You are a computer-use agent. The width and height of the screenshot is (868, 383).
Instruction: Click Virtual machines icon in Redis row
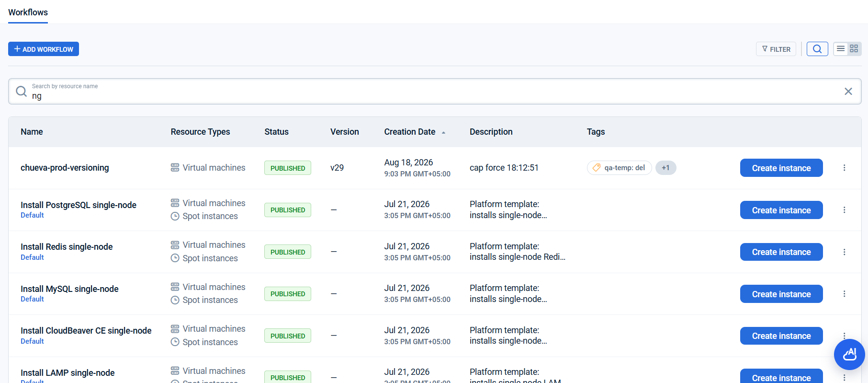pyautogui.click(x=175, y=245)
